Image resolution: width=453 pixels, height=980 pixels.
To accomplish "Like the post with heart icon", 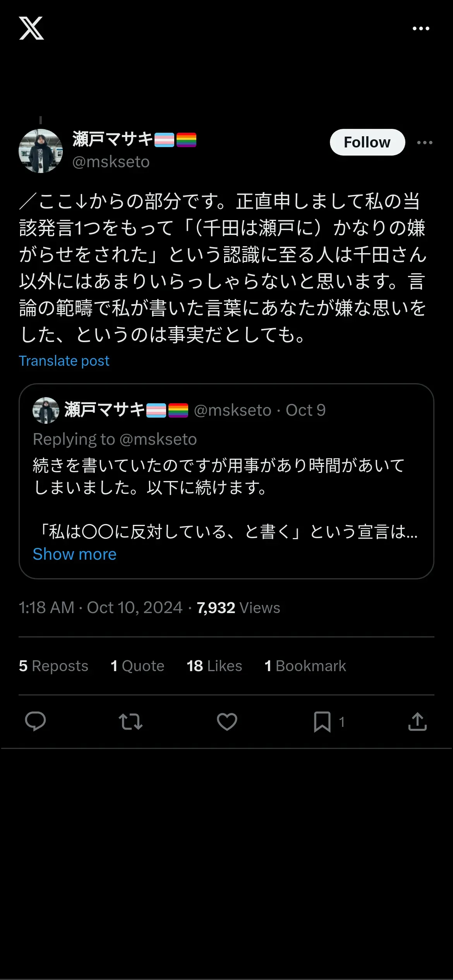I will pos(227,721).
